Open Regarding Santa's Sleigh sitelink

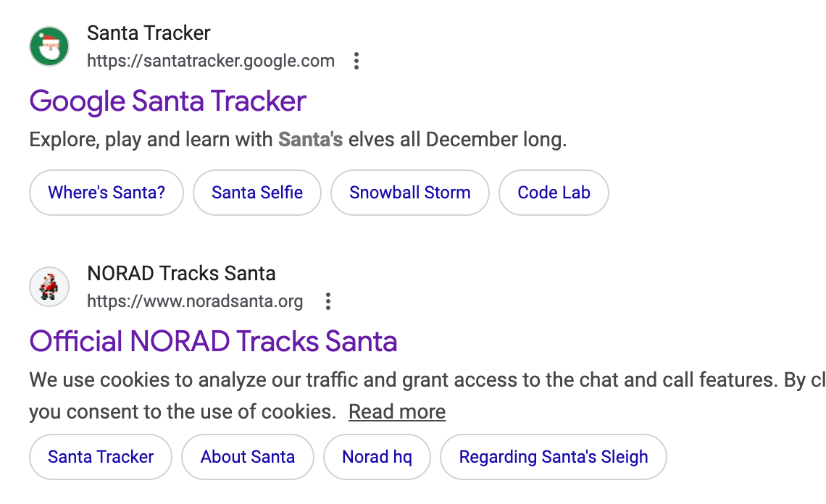tap(554, 457)
